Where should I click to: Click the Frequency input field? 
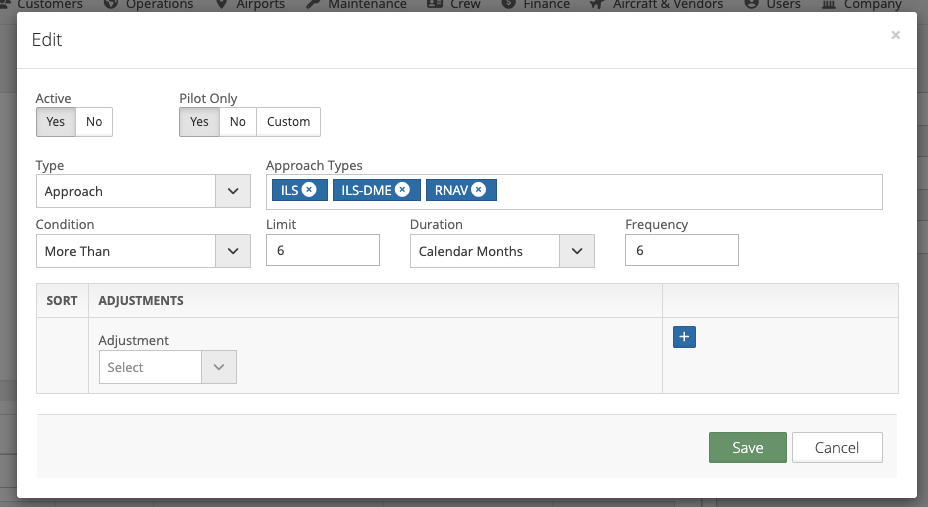(681, 251)
